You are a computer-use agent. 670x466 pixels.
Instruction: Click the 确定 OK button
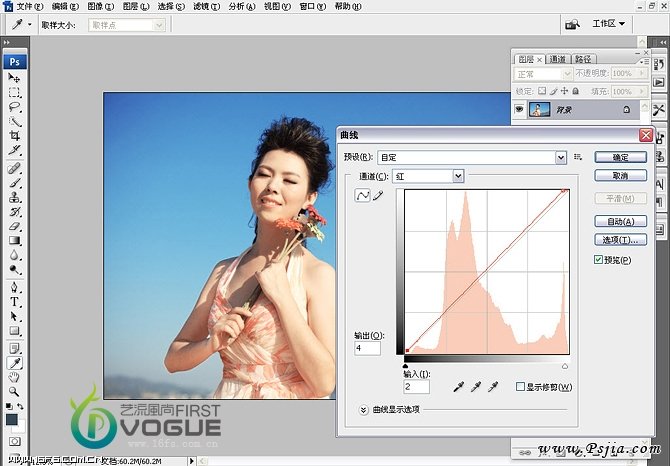click(x=620, y=157)
